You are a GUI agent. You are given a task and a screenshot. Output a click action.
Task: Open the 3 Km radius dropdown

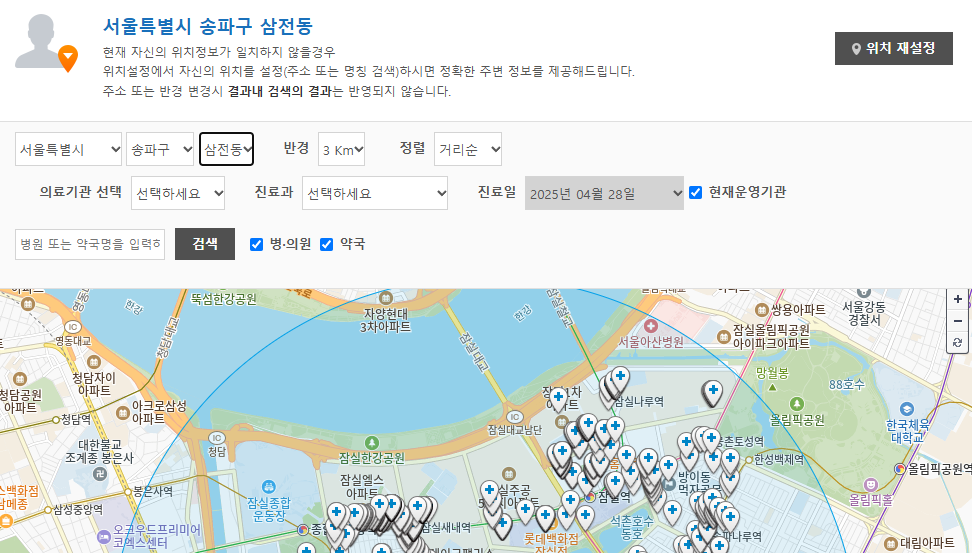click(342, 149)
